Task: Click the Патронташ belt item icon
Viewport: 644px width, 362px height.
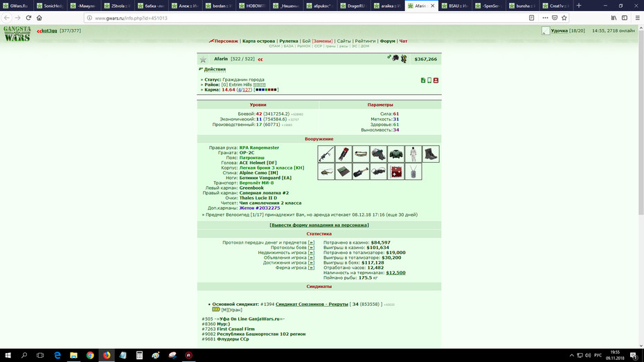Action: [x=361, y=154]
